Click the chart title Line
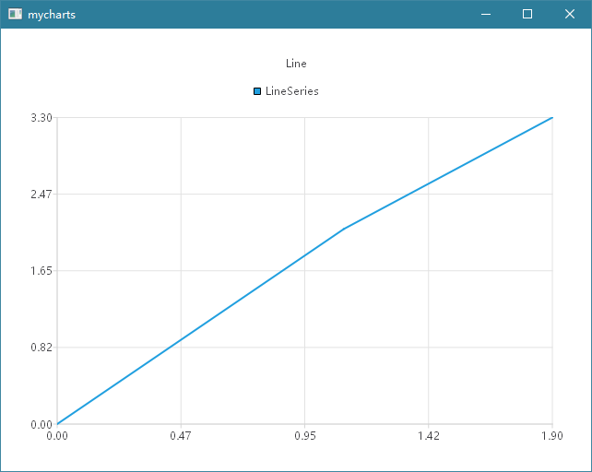The image size is (592, 472). coord(296,63)
